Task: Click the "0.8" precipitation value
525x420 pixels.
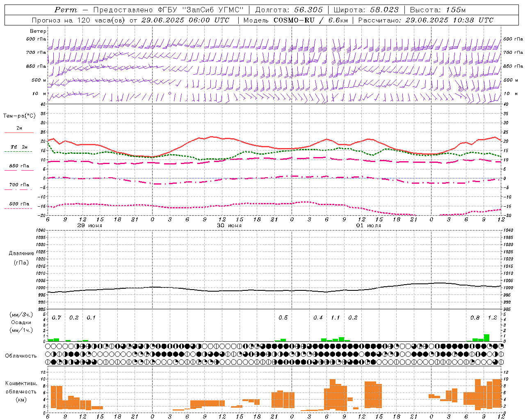Action: (x=475, y=318)
